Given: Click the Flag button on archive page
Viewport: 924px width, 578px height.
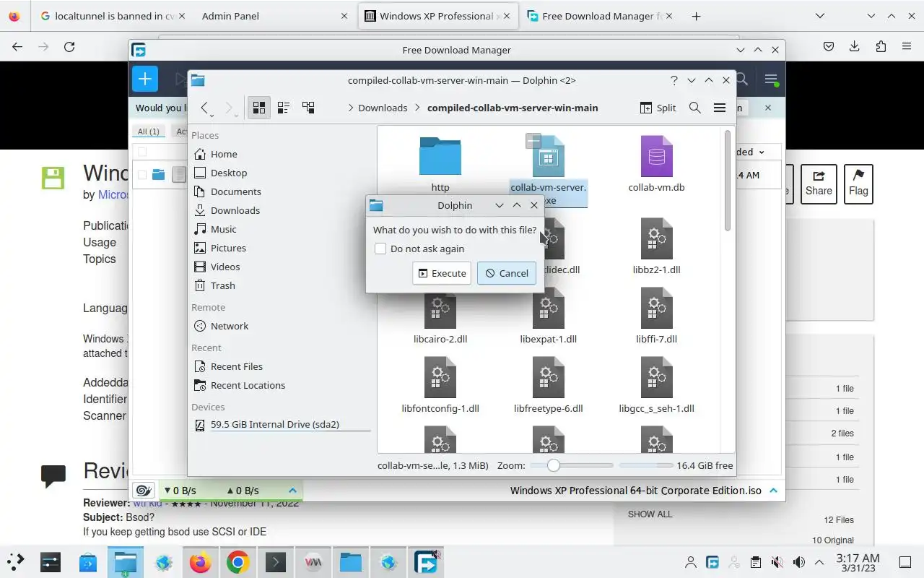Looking at the screenshot, I should (x=858, y=184).
